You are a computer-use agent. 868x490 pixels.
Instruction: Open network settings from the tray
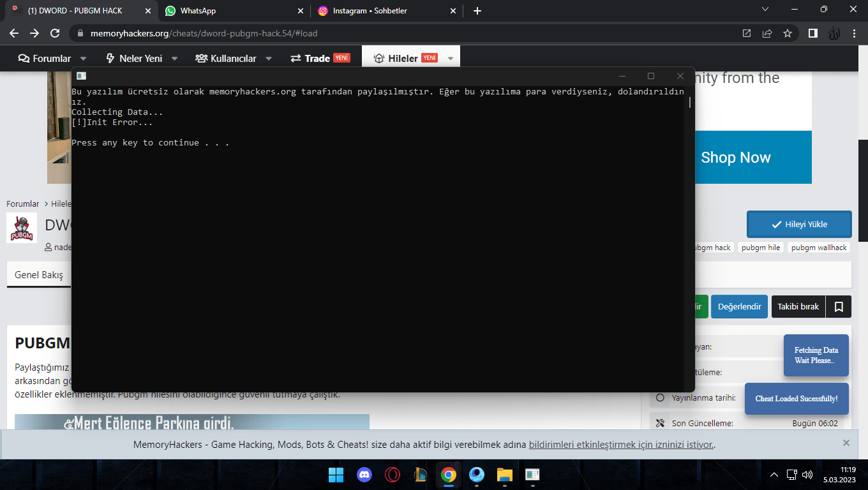pos(792,475)
